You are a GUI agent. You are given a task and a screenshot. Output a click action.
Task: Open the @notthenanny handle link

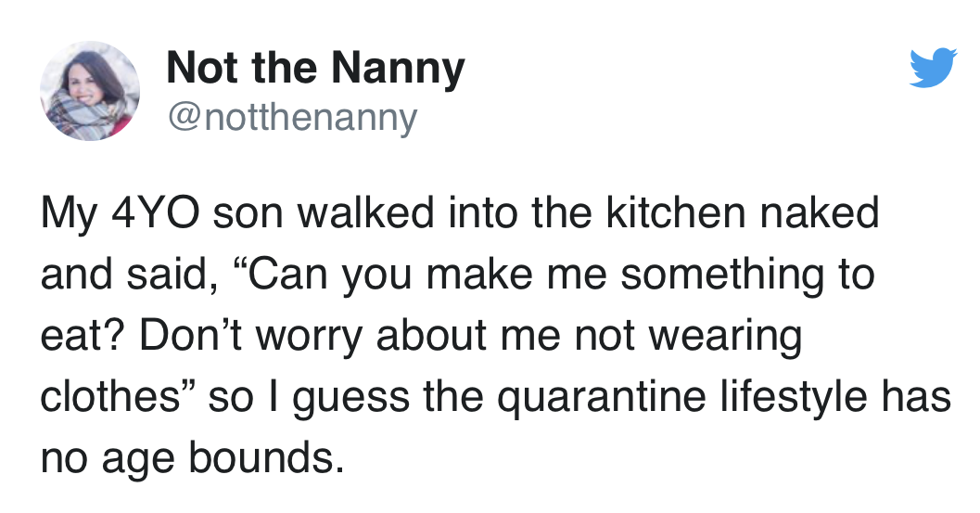coord(291,117)
